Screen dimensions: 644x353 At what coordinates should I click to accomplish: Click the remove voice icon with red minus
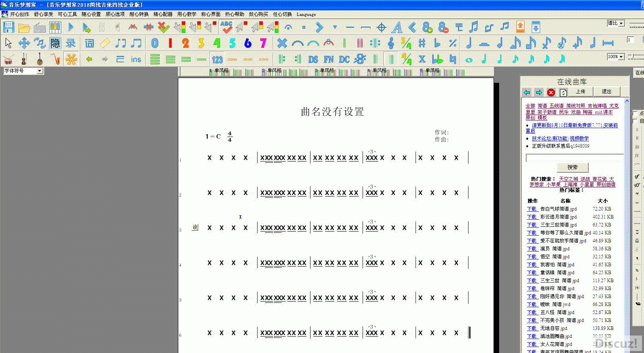pyautogui.click(x=443, y=27)
